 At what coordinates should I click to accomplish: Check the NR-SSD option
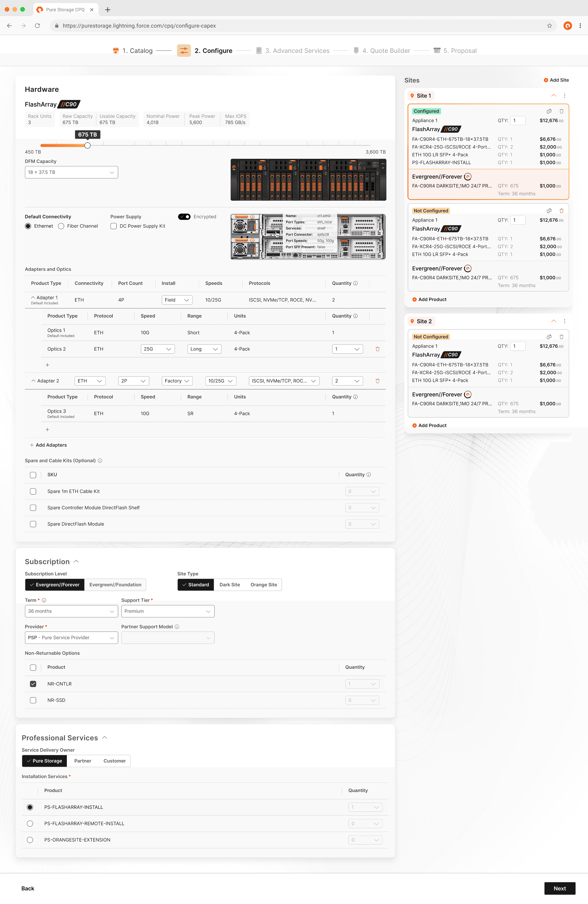point(33,700)
